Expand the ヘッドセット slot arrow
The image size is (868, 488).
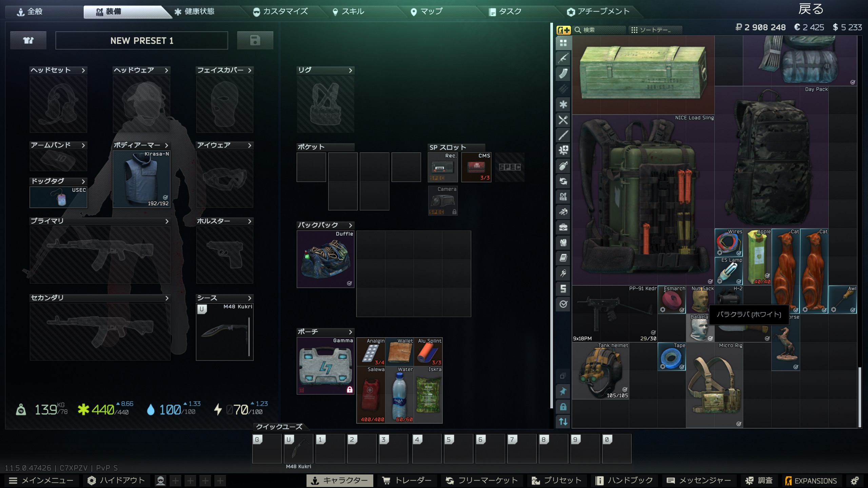(x=83, y=70)
